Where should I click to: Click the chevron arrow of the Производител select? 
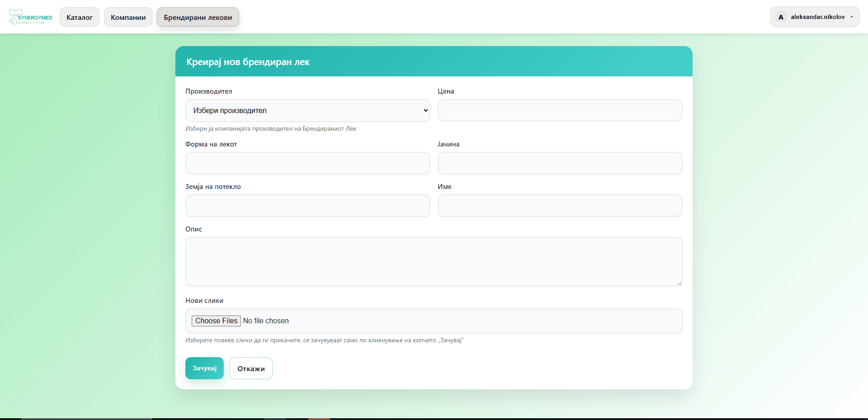[x=425, y=111]
